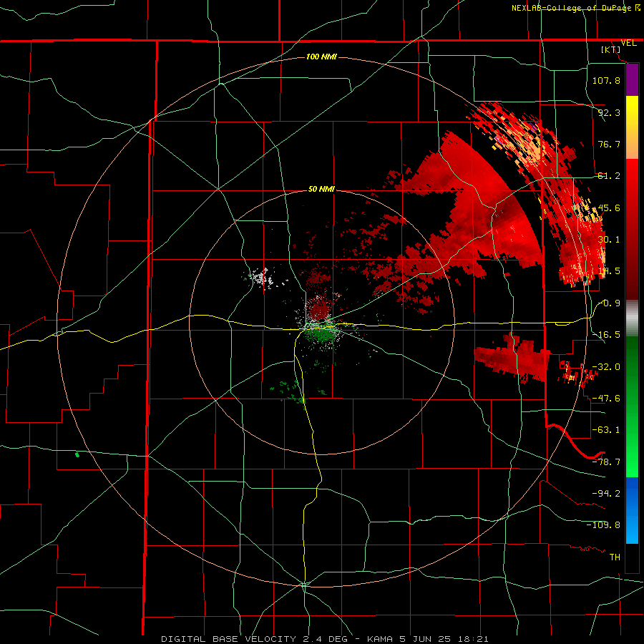Click the 61.2 legend value

609,176
